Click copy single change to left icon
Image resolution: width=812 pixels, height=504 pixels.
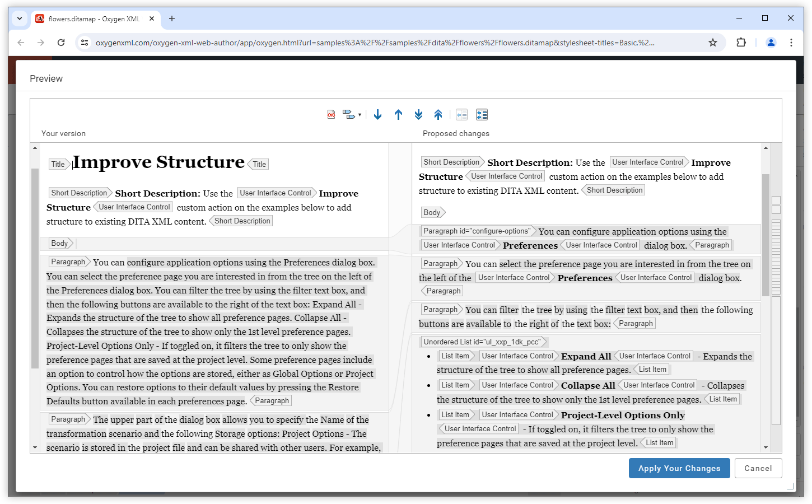click(x=461, y=115)
